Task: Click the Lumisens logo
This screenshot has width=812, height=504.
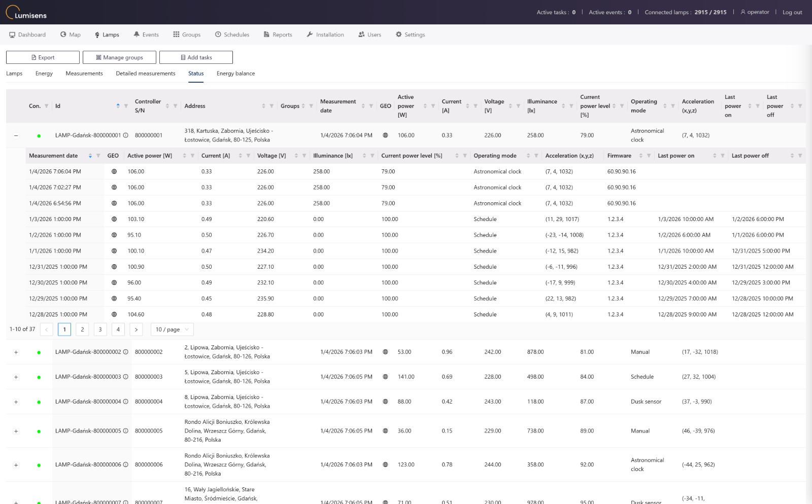Action: tap(26, 12)
